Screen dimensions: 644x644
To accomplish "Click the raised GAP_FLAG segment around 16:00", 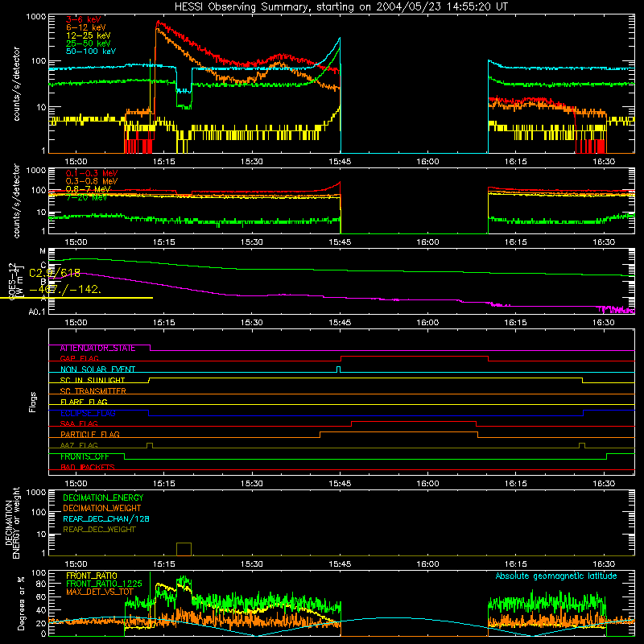I will [x=415, y=357].
